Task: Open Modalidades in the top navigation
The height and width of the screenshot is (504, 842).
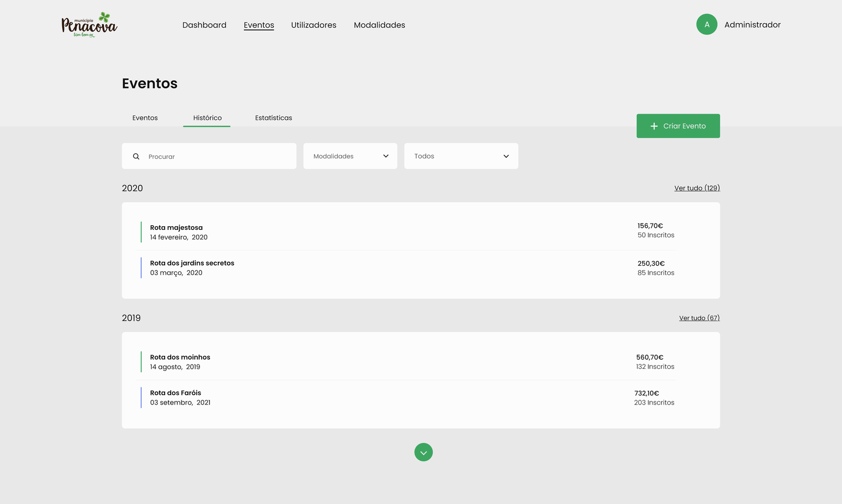Action: [379, 25]
